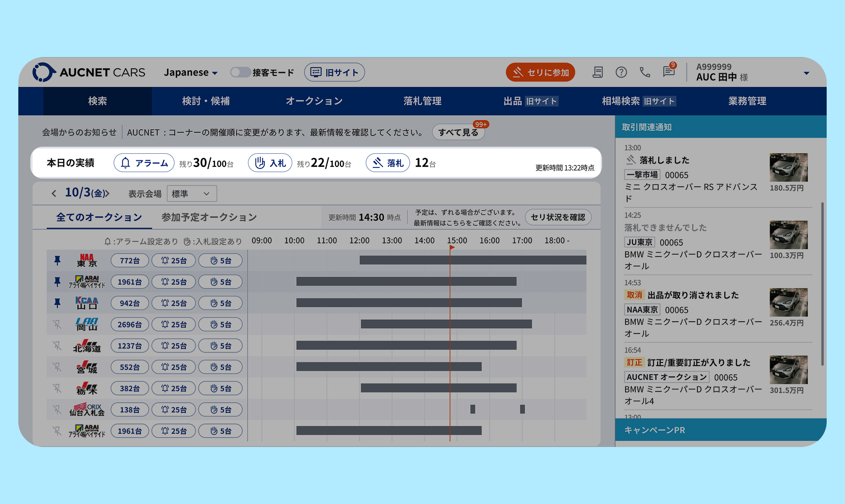Screen dimensions: 845x504
Task: Click the phone contact icon
Action: 645,72
